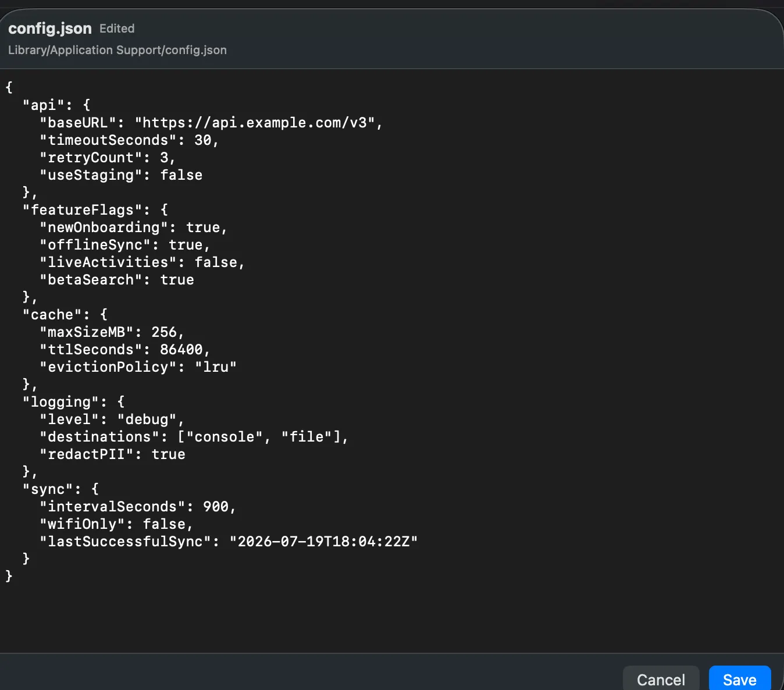Click the "maxSizeMB": 256 line
Image resolution: width=784 pixels, height=690 pixels.
(112, 332)
